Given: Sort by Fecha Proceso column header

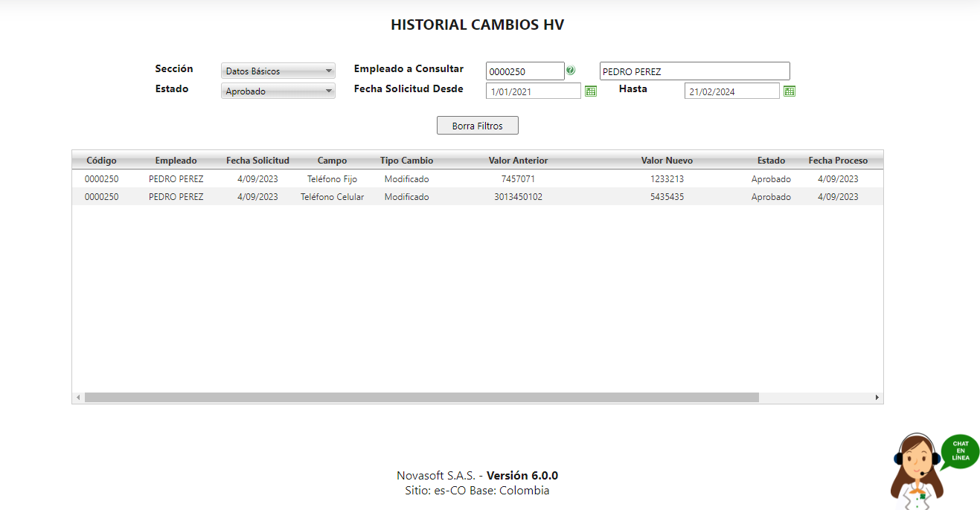Looking at the screenshot, I should 838,161.
